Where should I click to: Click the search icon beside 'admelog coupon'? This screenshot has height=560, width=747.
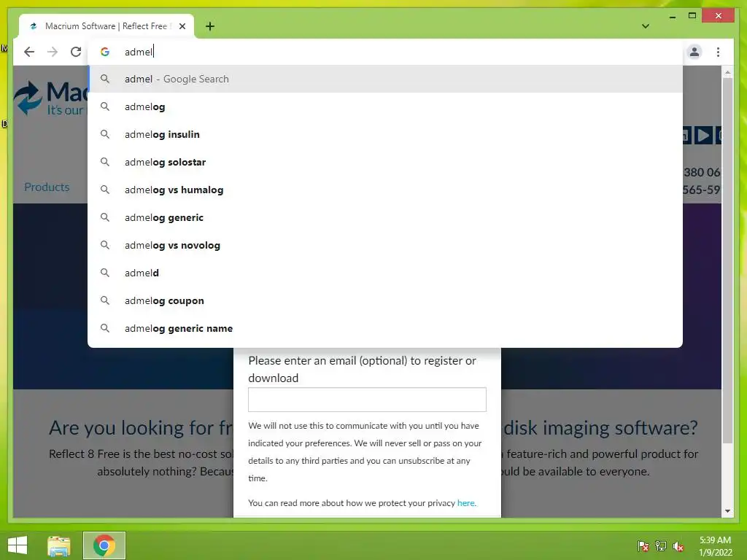(x=105, y=300)
